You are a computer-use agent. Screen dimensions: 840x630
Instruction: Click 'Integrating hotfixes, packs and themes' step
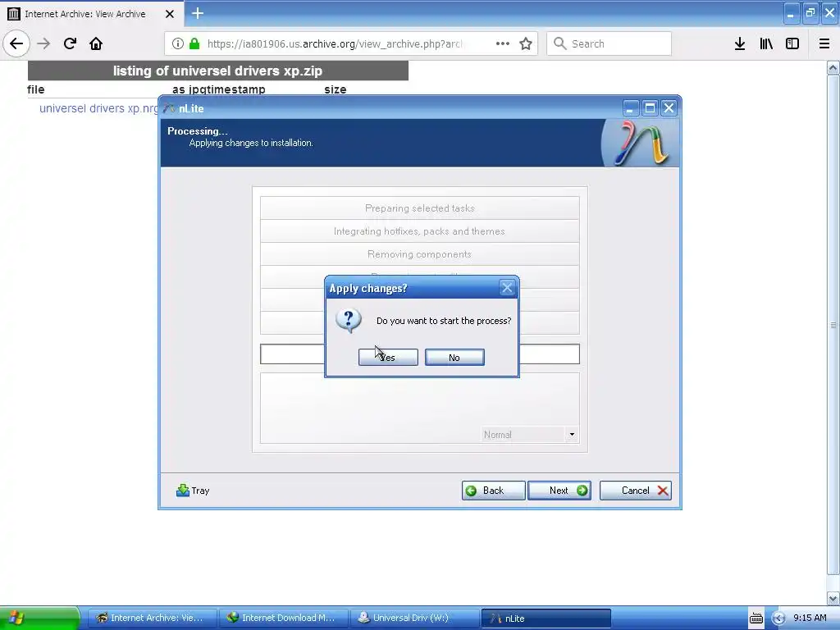coord(420,231)
